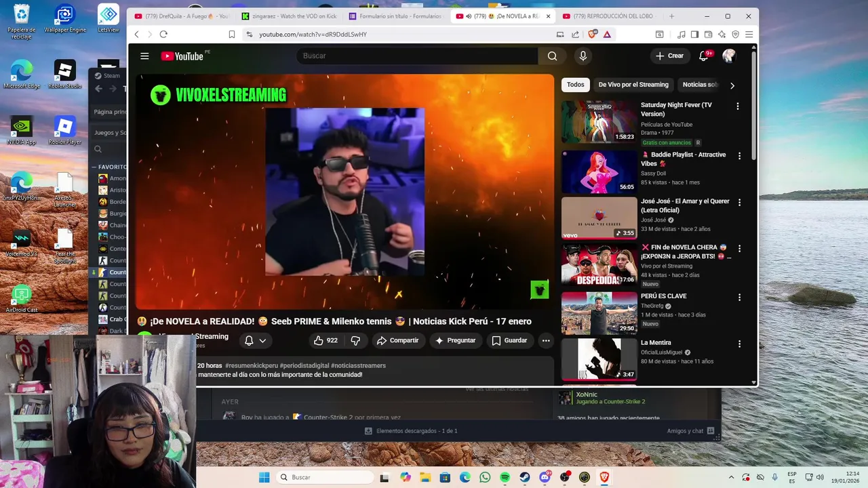This screenshot has height=488, width=868.
Task: Click the video player area
Action: tap(345, 192)
